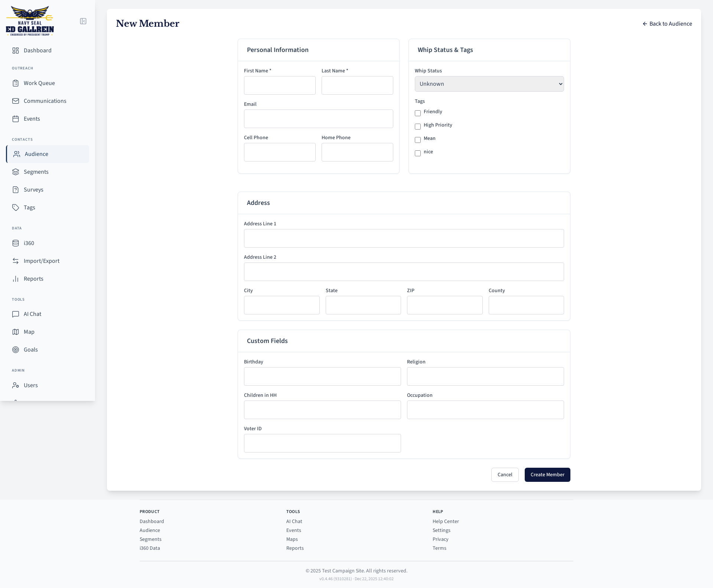The height and width of the screenshot is (588, 713).
Task: Open the i360 database icon
Action: 16,243
